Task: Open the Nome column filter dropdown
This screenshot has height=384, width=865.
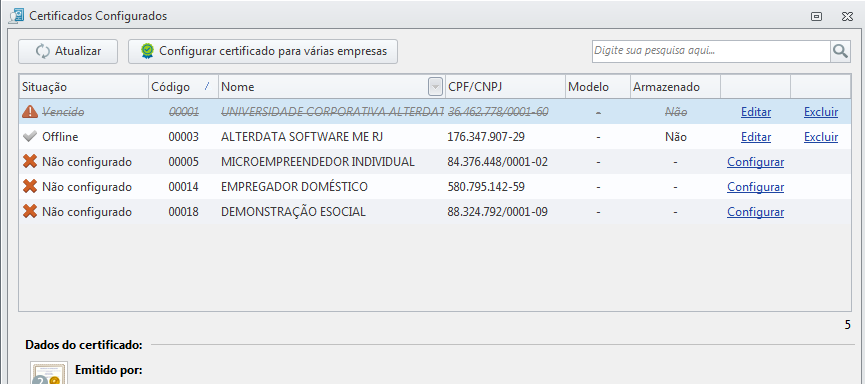Action: [435, 87]
